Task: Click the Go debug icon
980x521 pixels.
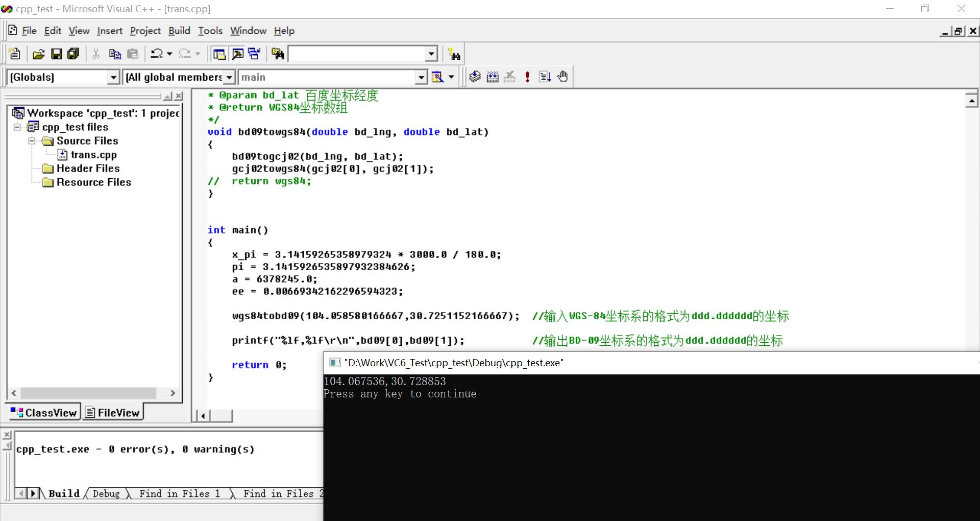Action: click(x=545, y=77)
